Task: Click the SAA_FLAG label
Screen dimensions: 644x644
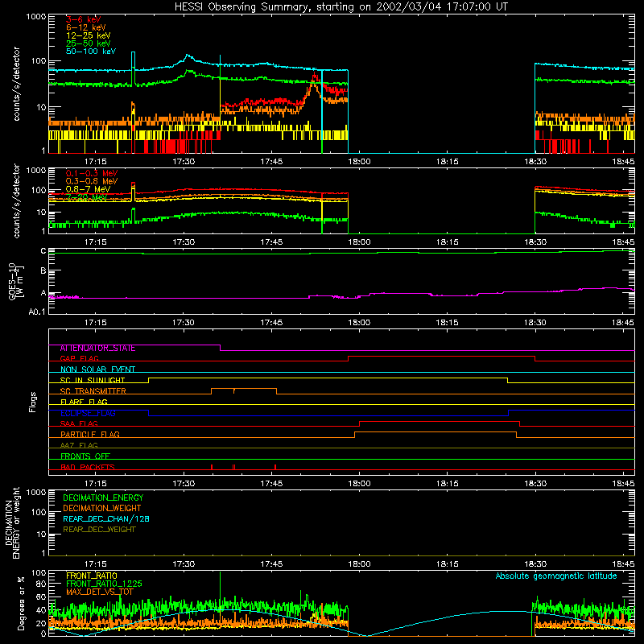Action: coord(79,423)
